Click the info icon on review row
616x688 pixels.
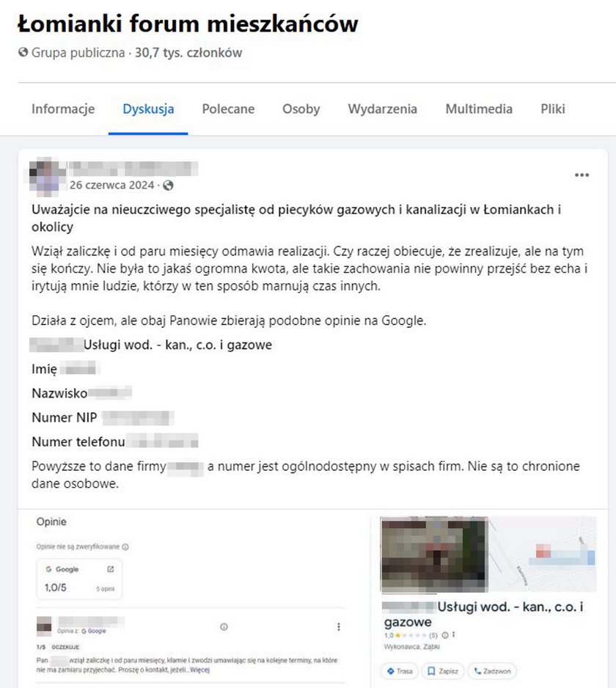click(x=224, y=626)
